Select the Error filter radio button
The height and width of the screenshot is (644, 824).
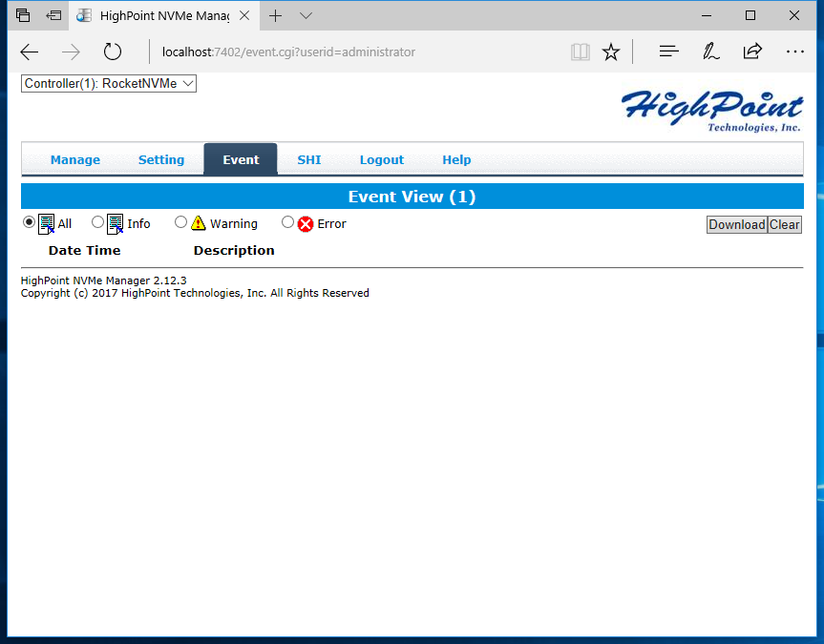pyautogui.click(x=287, y=222)
